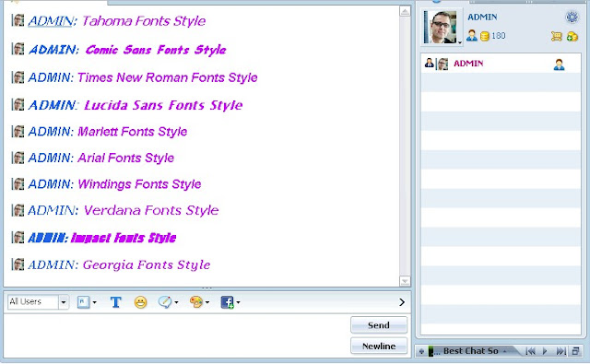Click the message mode icon beside All Users
590x364 pixels.
tap(83, 302)
